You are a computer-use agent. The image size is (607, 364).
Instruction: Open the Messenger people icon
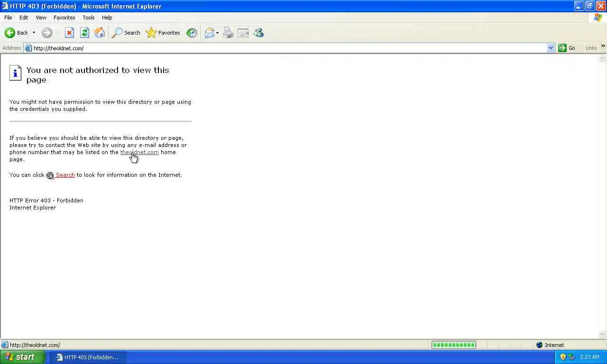[x=258, y=33]
